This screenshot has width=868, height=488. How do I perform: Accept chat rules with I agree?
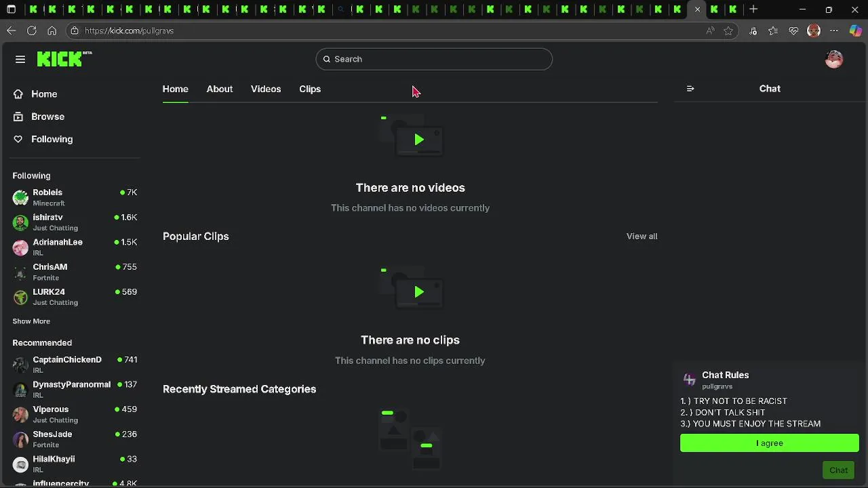coord(770,443)
